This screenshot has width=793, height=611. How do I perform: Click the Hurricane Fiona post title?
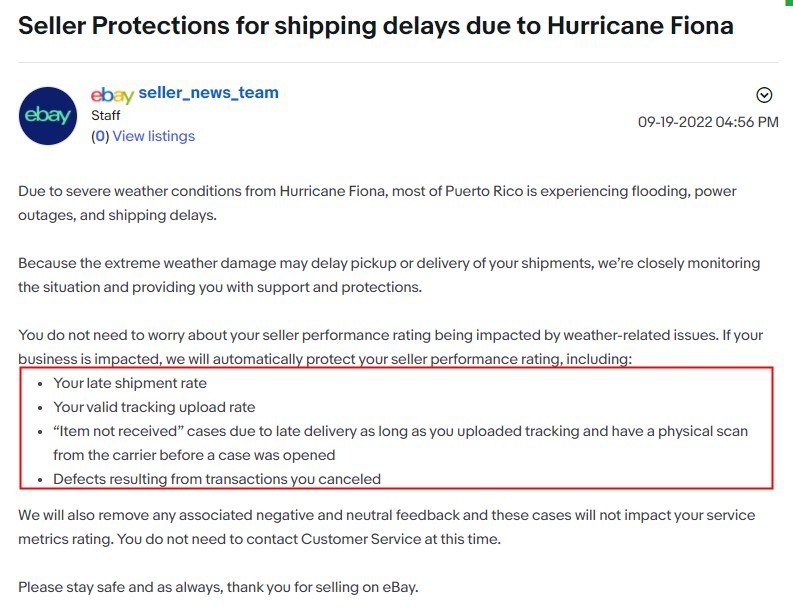pos(376,26)
